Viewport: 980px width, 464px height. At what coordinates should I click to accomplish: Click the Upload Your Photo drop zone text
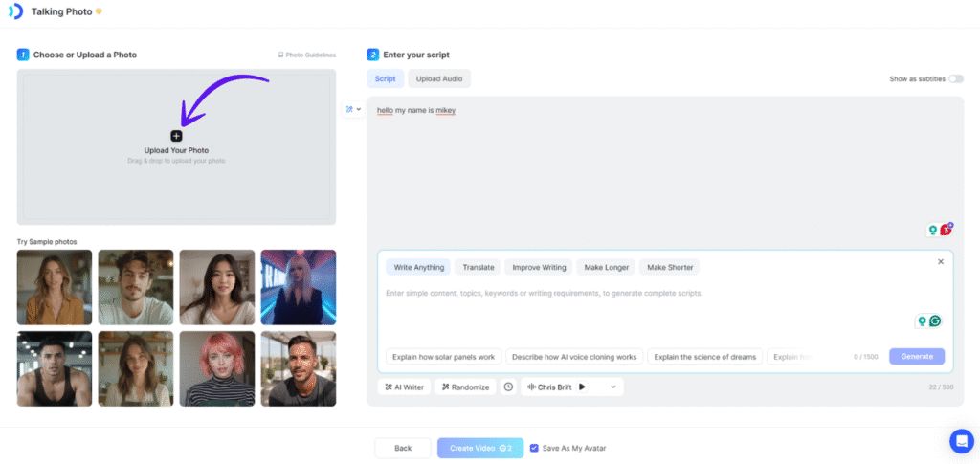tap(176, 150)
